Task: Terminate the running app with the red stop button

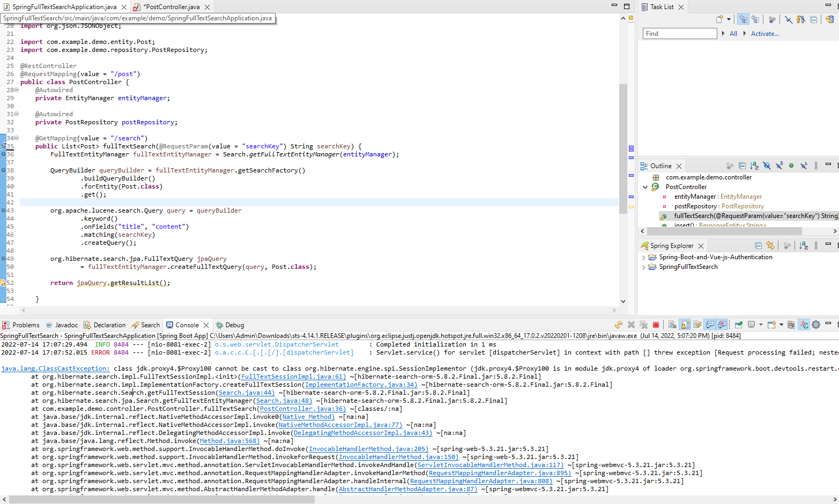Action: [x=656, y=325]
